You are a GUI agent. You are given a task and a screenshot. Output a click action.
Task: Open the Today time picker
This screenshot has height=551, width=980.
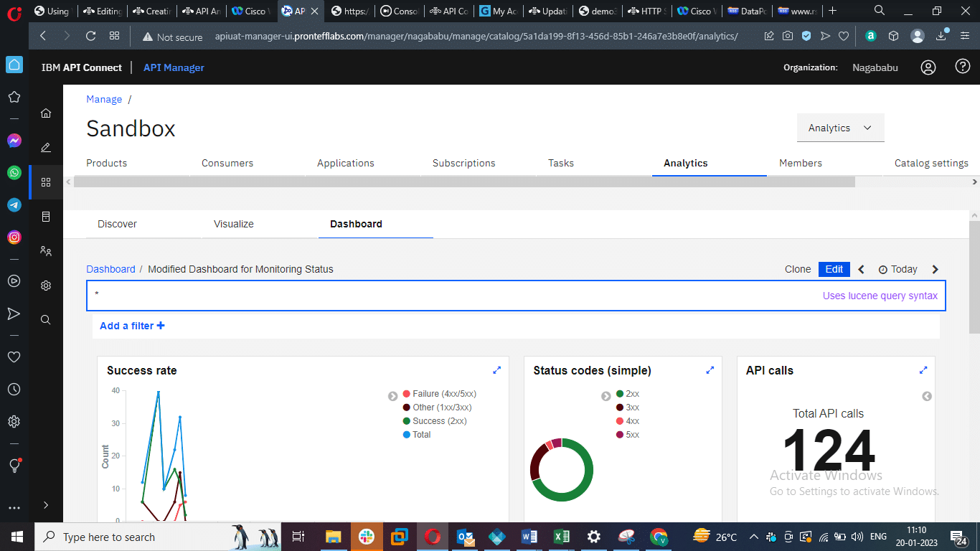(x=898, y=269)
